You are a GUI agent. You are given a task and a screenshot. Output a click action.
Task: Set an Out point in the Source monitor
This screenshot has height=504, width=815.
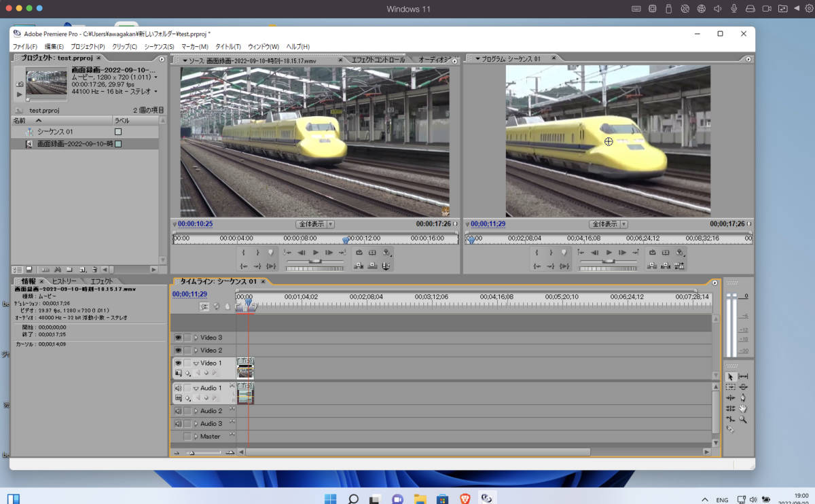click(x=258, y=252)
